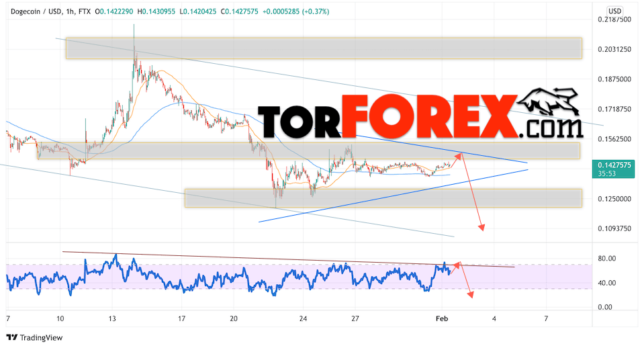
Task: Click the countdown timer 35:53
Action: pos(606,173)
